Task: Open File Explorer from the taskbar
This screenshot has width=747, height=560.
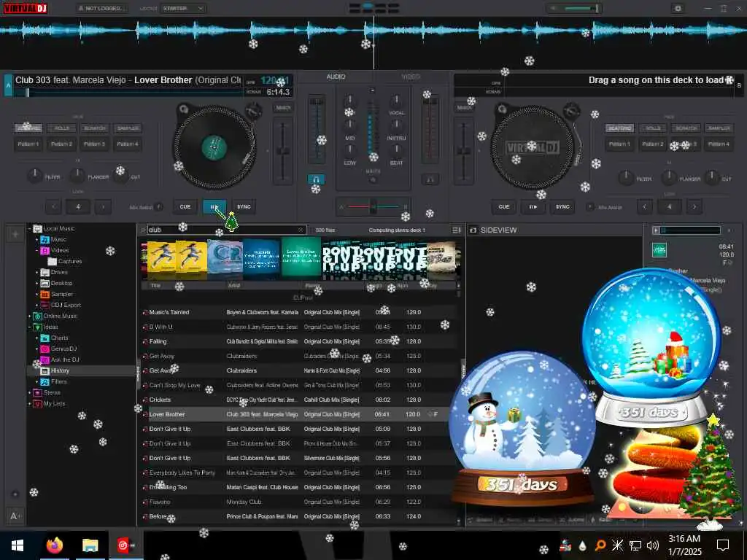Action: 90,545
